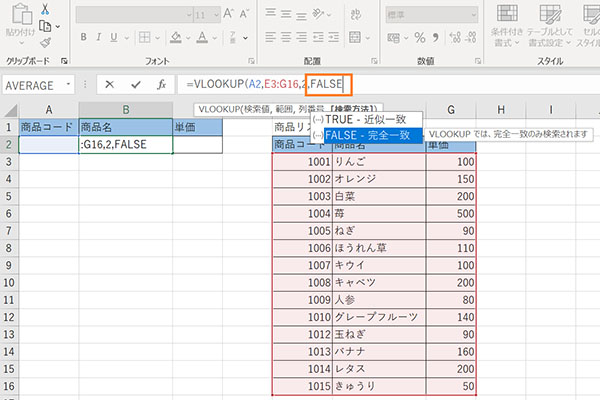
Task: Open the Name Box dropdown arrow
Action: pos(67,86)
